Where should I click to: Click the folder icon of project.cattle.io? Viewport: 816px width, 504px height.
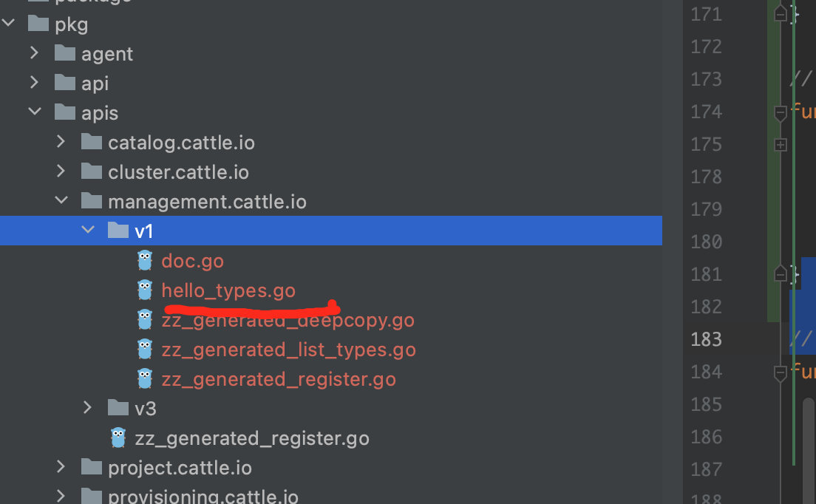point(92,468)
